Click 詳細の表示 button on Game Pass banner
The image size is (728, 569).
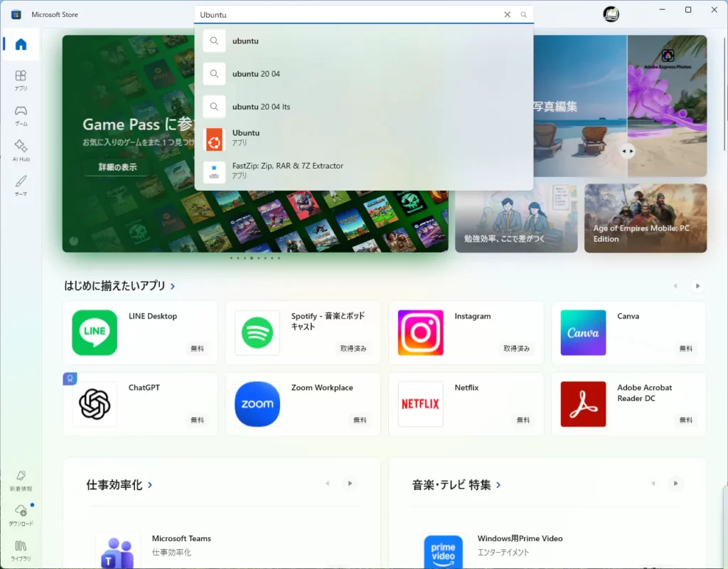117,166
